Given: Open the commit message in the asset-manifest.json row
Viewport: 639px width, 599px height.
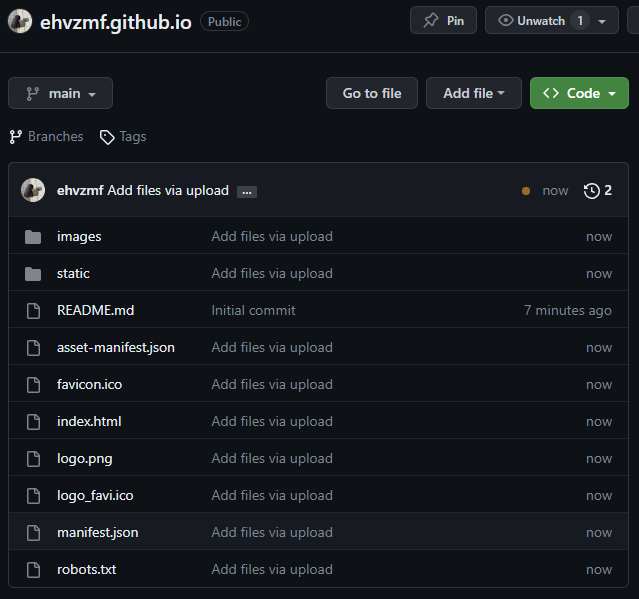Looking at the screenshot, I should click(272, 348).
